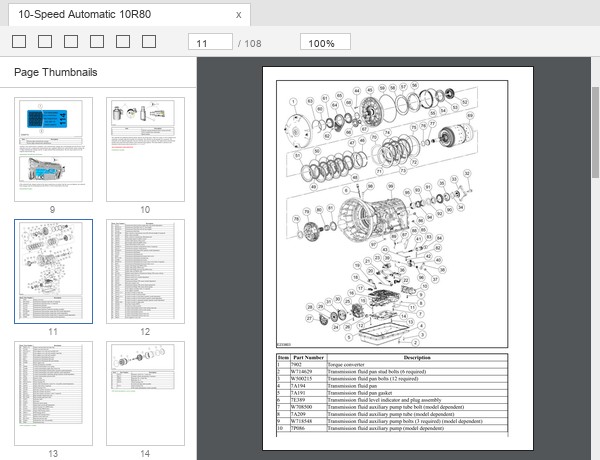Click the third square toolbar button
Screen dimensions: 600x460
71,42
